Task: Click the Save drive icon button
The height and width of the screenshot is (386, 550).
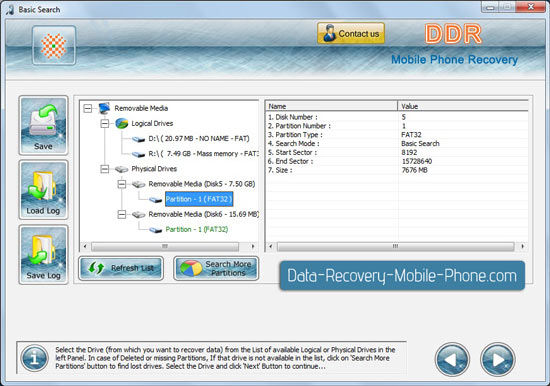Action: click(x=43, y=126)
